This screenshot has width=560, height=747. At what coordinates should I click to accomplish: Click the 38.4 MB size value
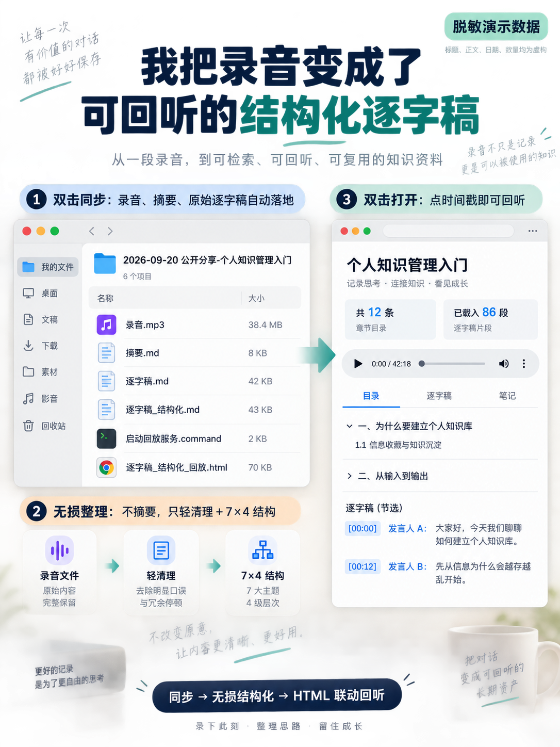[x=265, y=324]
